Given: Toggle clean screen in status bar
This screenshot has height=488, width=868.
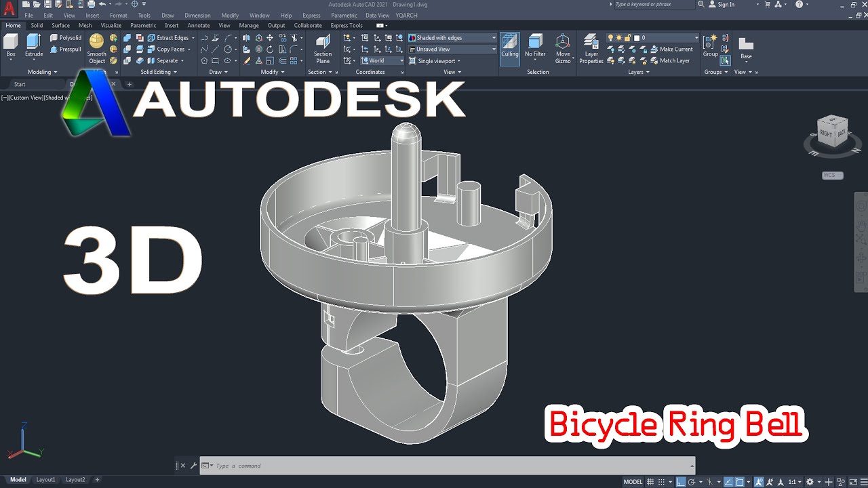Looking at the screenshot, I should 852,481.
